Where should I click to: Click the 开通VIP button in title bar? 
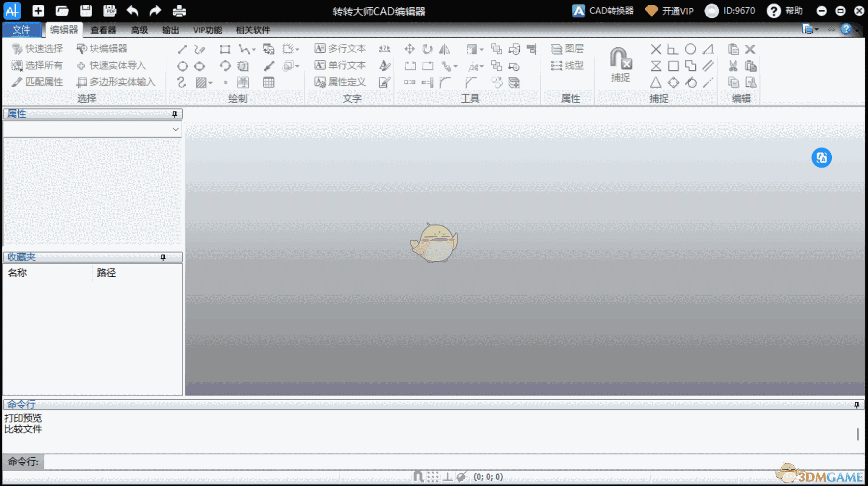[676, 11]
